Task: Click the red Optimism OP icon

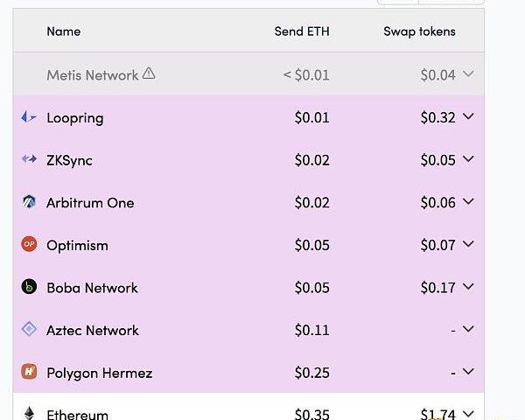Action: pos(29,244)
